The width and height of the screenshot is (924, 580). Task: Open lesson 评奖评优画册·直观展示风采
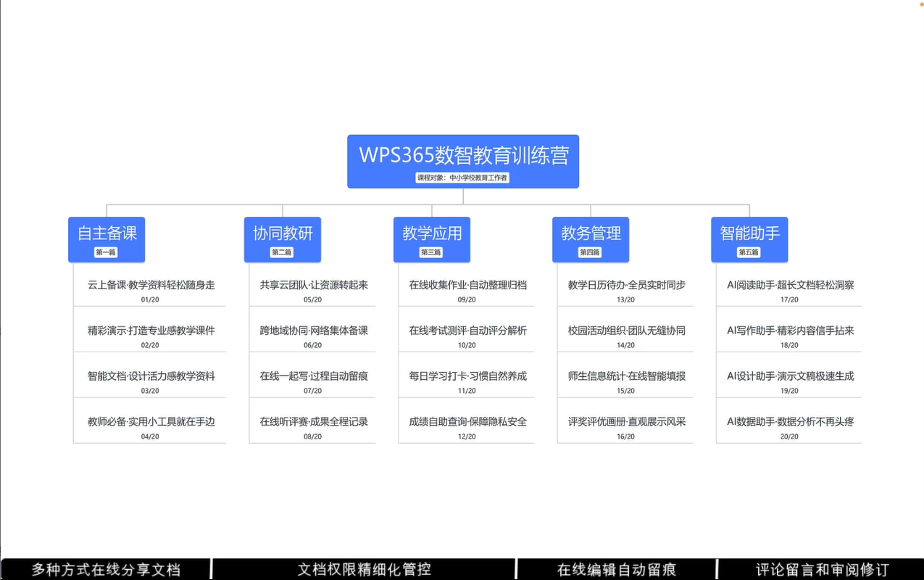pyautogui.click(x=626, y=422)
